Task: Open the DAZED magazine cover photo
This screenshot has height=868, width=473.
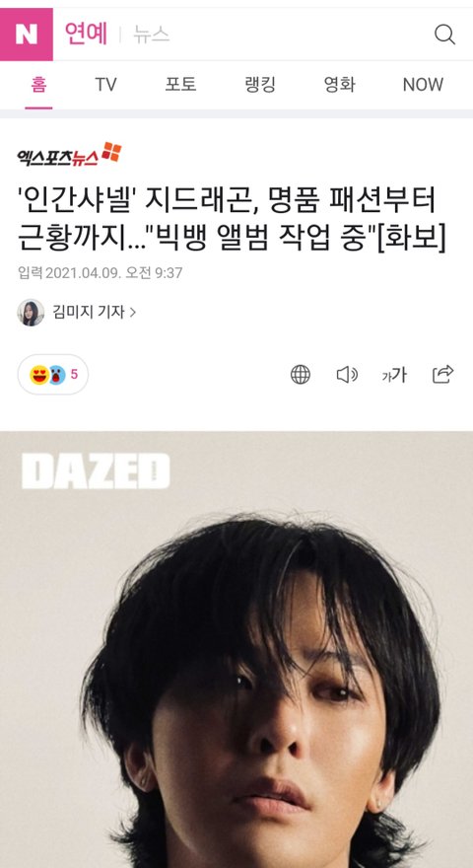Action: 236,649
